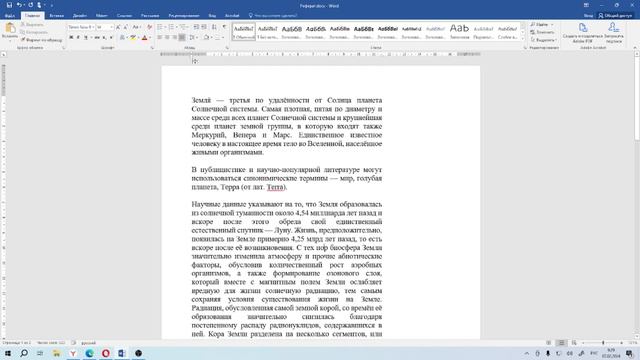Increase font size with grow-font icon
640x360 pixels.
tap(118, 27)
